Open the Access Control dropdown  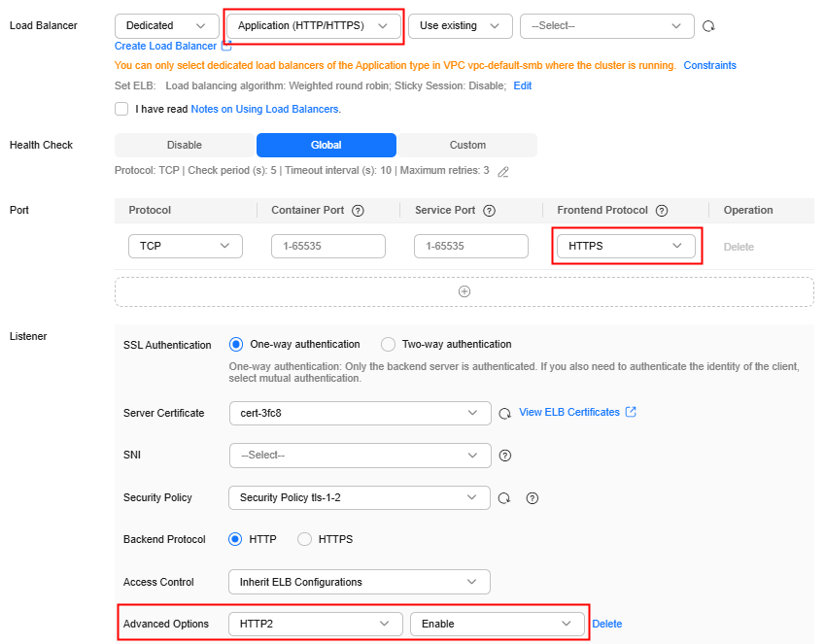coord(360,582)
